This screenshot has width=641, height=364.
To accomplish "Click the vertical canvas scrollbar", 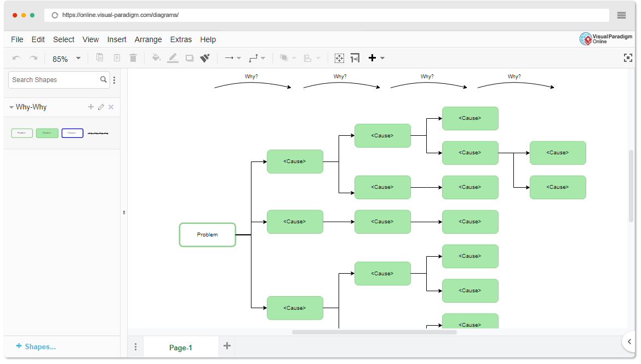I will [631, 186].
